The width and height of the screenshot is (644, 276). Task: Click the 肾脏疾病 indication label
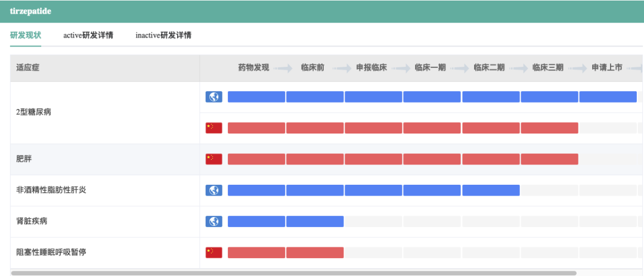[32, 221]
